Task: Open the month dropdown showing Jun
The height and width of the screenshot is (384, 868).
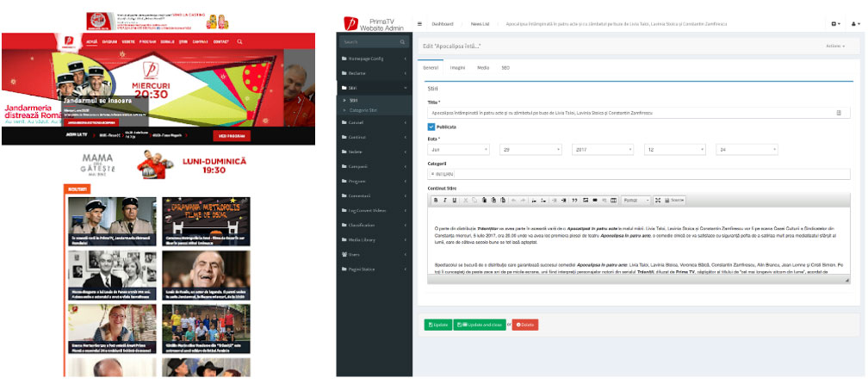Action: (458, 150)
